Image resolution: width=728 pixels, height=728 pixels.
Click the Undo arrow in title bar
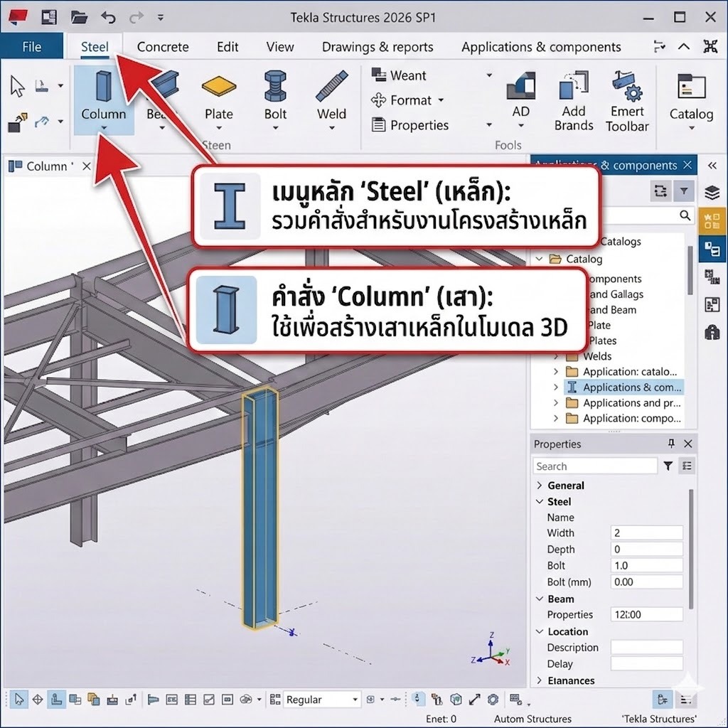tap(108, 18)
